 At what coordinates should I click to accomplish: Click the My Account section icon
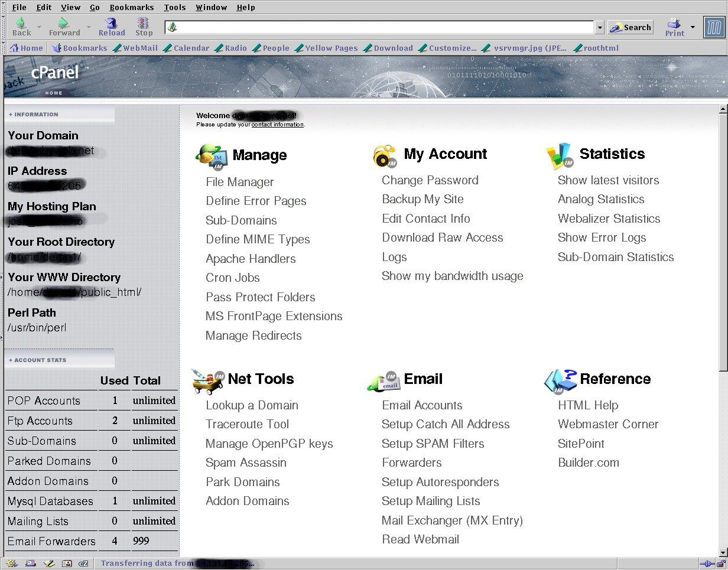tap(385, 156)
